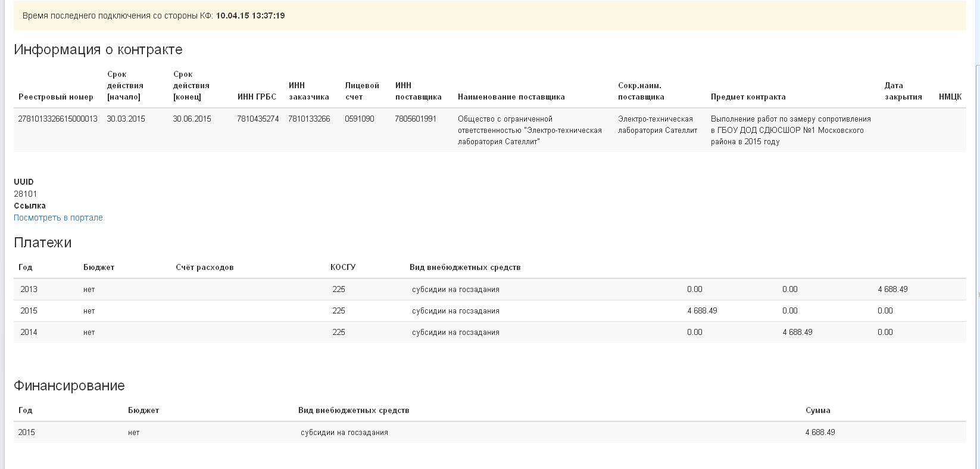Screen dimensions: 980x469
Task: Select amount 4 688.49 in 2015 payments row
Action: pos(702,310)
